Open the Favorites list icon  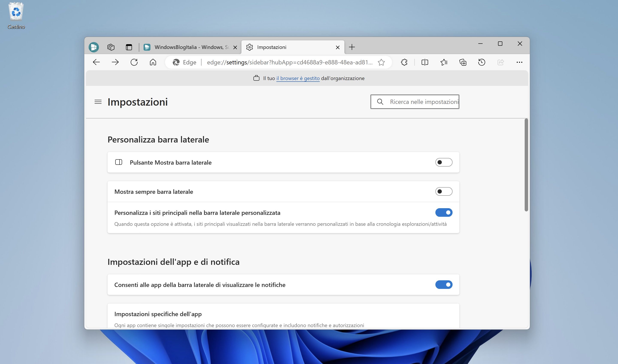[444, 62]
